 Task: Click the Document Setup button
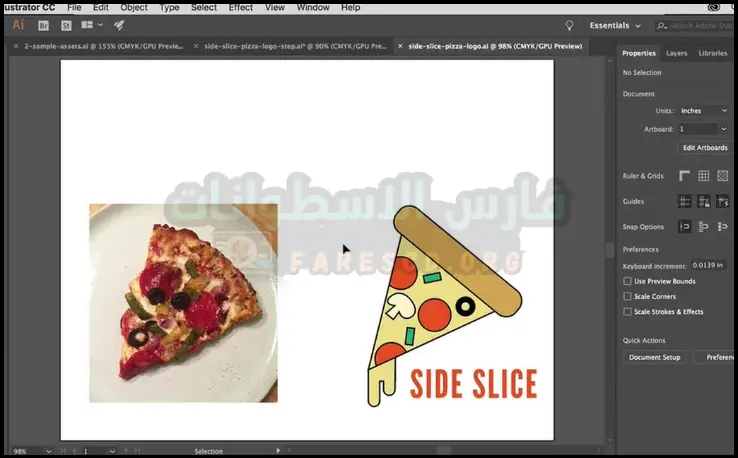coord(655,357)
